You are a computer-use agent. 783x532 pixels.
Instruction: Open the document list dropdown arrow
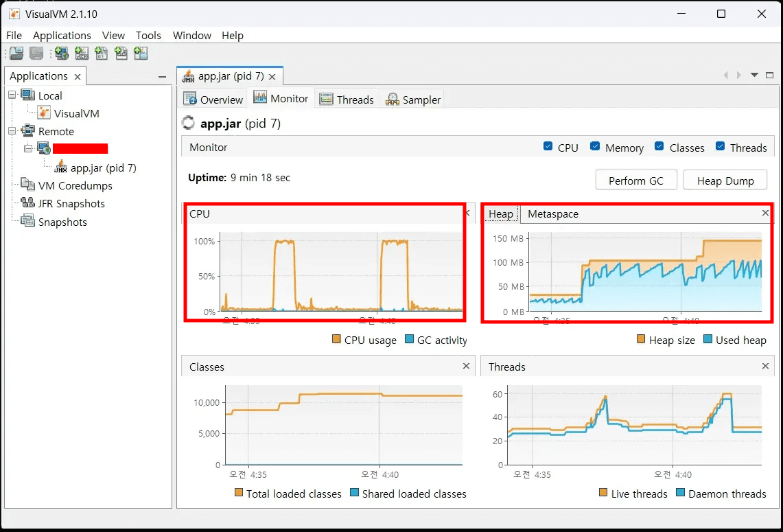(754, 76)
